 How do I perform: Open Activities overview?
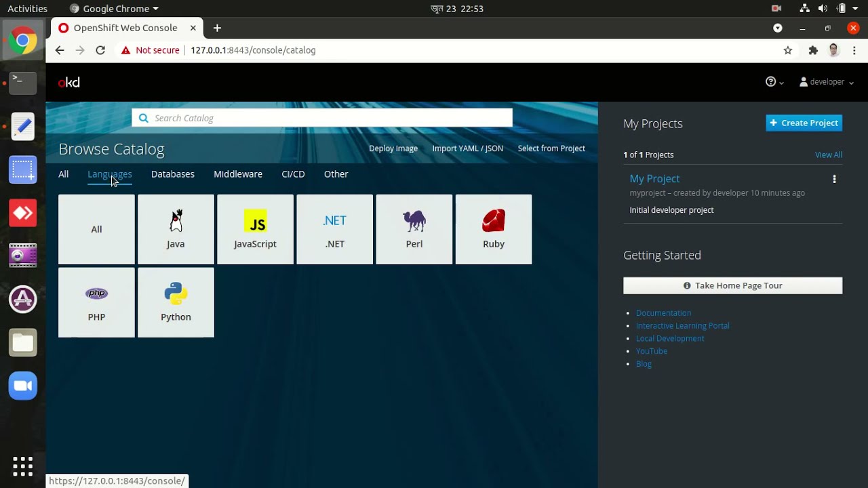point(27,9)
